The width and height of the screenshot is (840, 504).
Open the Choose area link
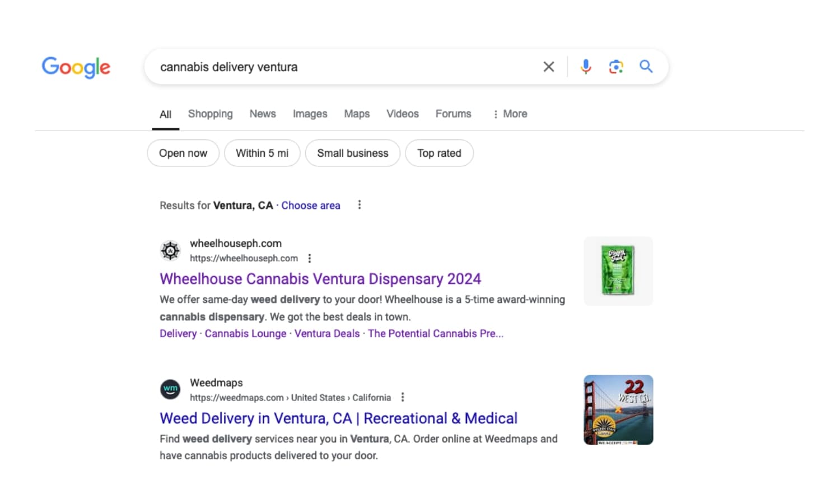tap(311, 205)
